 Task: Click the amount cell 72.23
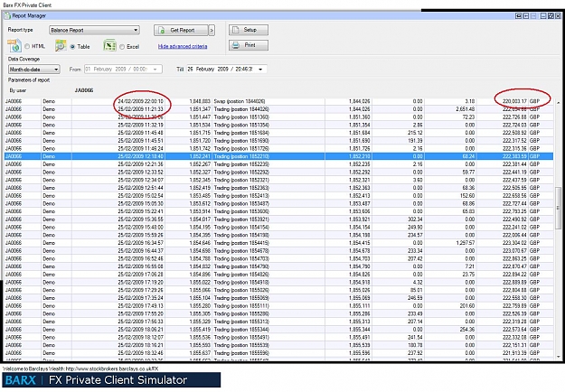468,117
